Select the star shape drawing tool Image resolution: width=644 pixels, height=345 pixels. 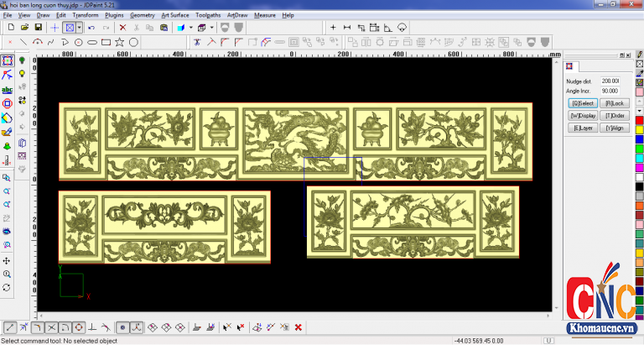tap(119, 42)
